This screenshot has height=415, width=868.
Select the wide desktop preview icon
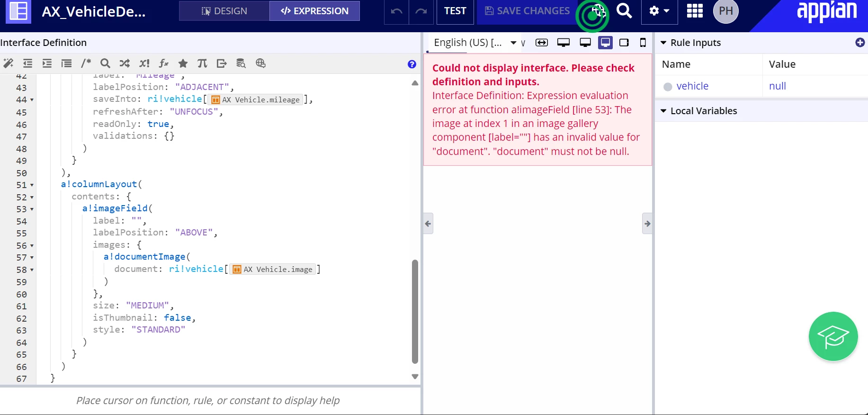click(564, 43)
